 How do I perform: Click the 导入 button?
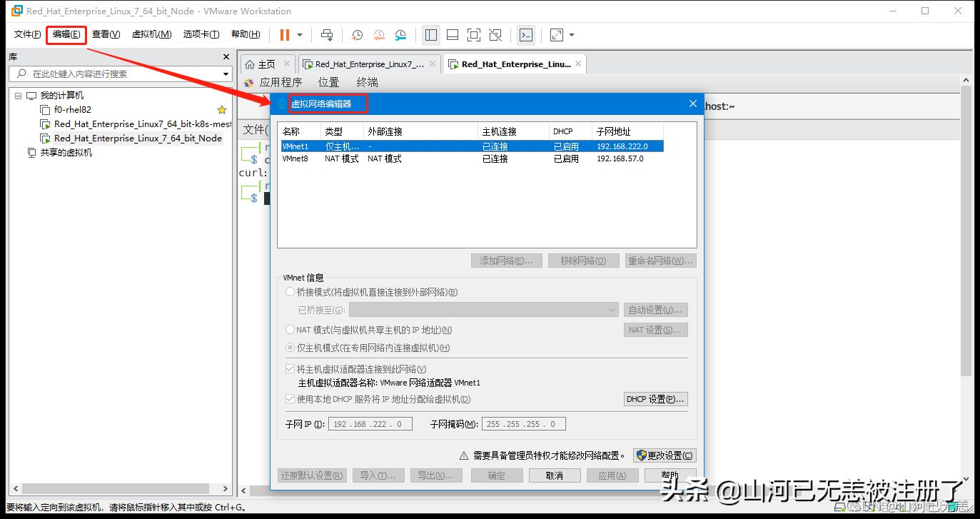(378, 475)
